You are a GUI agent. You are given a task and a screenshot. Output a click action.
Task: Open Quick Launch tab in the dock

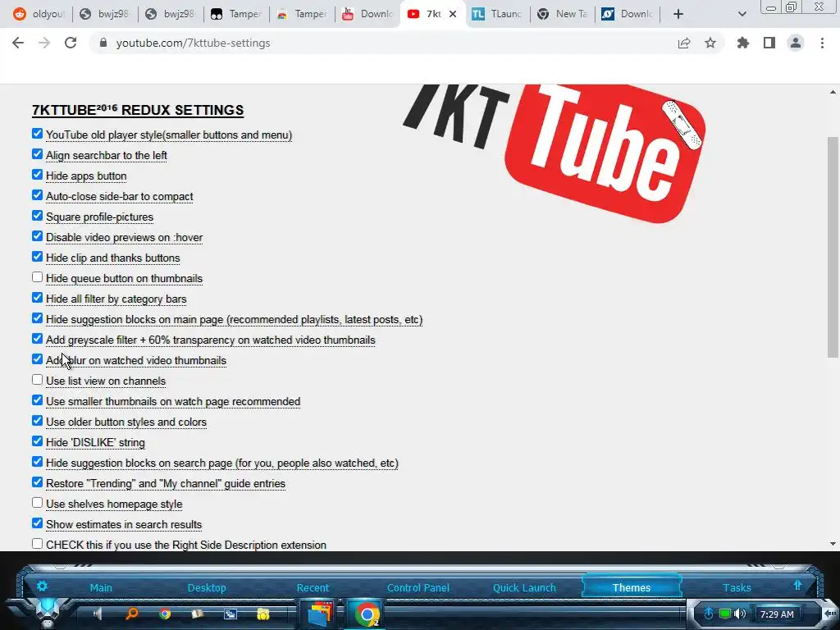(x=524, y=587)
